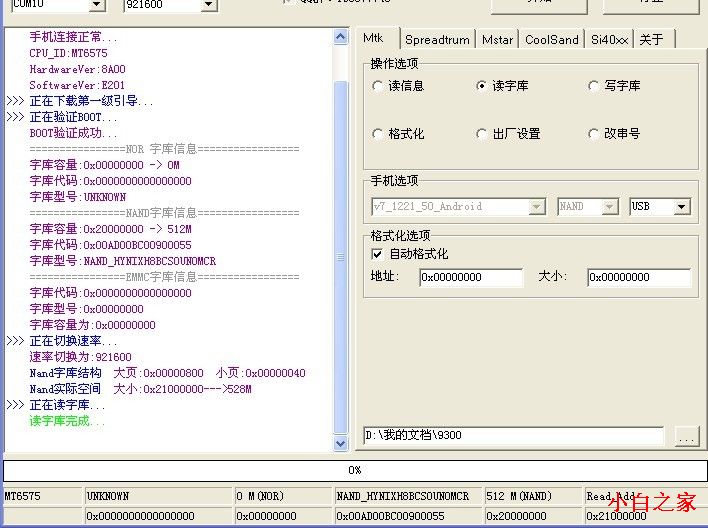Click the 字库型号:NAND_HYNIXH8BCS0UN0MCR log line
708x528 pixels.
click(123, 261)
